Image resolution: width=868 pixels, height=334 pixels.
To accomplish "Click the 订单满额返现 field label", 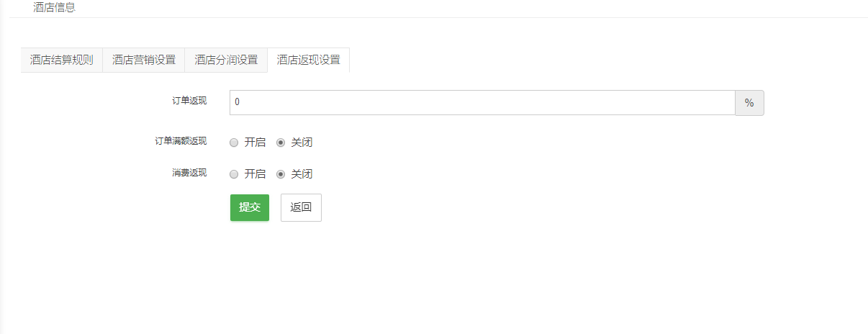I will [181, 141].
